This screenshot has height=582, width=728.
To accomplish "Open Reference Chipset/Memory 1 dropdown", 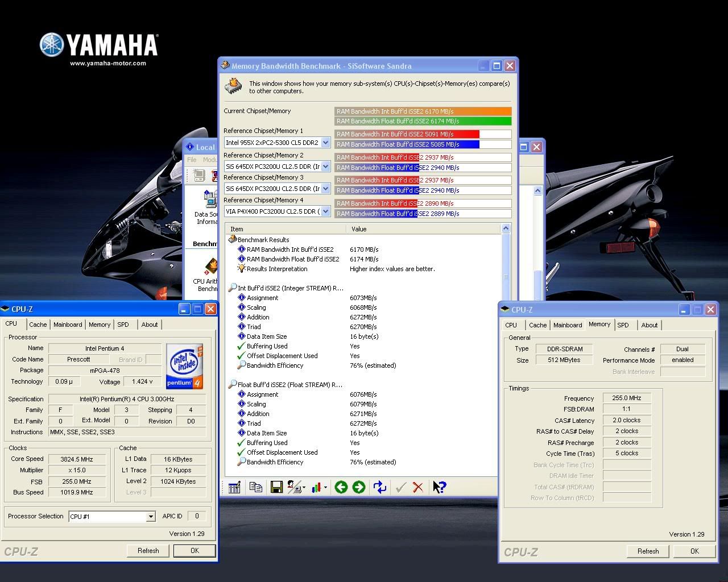I will 325,143.
